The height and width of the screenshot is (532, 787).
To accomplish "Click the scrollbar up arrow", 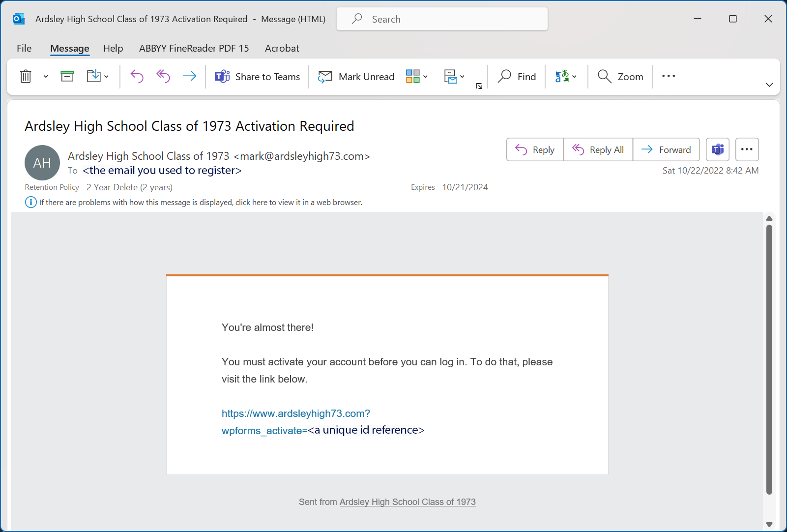I will click(769, 218).
